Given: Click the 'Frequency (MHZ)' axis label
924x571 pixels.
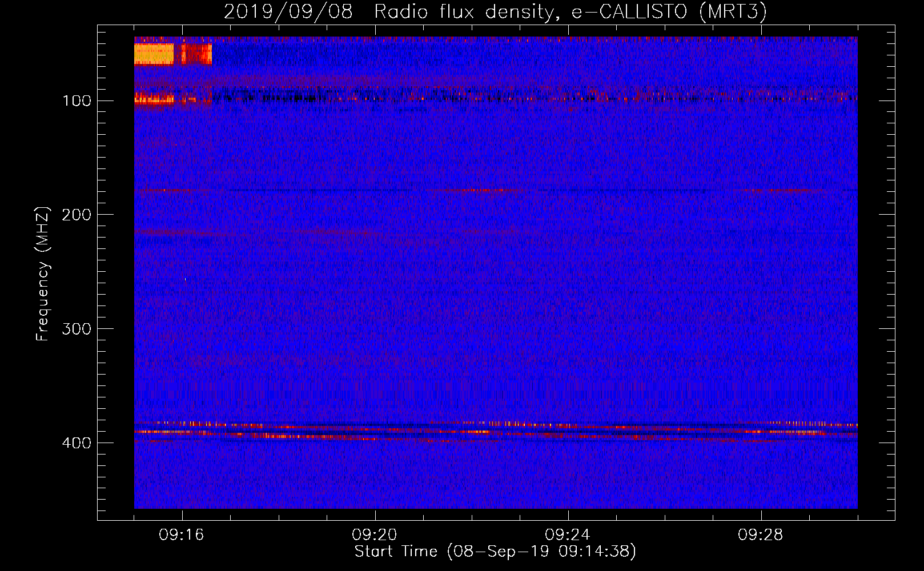Looking at the screenshot, I should (43, 274).
